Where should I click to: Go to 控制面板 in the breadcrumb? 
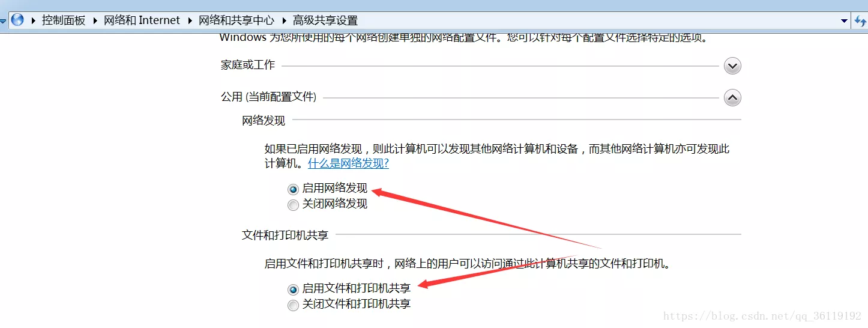click(64, 20)
